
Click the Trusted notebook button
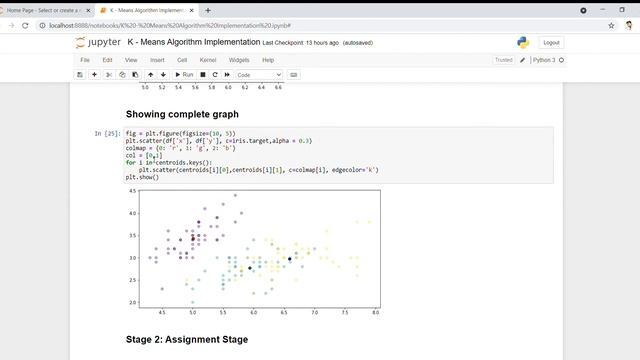[x=504, y=60]
